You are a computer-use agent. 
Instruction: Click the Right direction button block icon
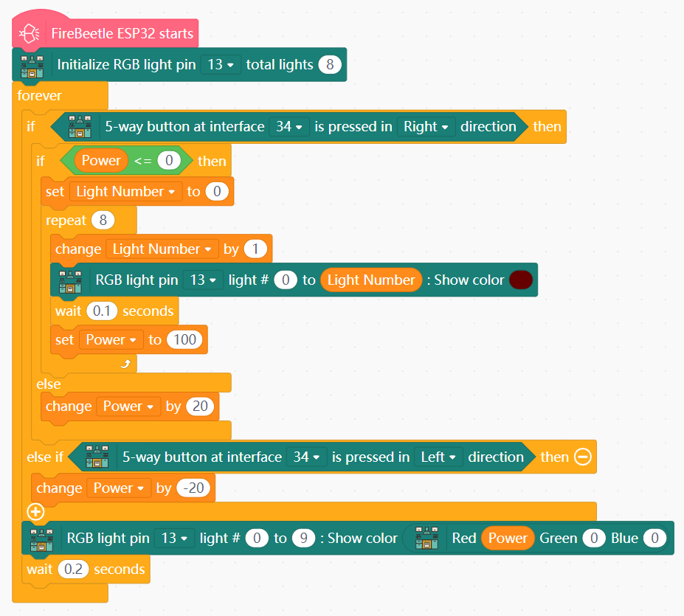click(79, 127)
